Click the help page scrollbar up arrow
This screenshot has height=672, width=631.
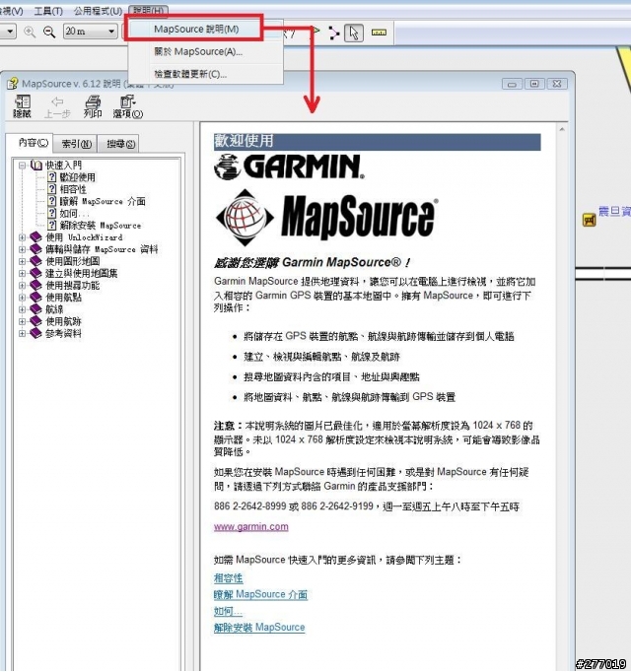coord(562,129)
